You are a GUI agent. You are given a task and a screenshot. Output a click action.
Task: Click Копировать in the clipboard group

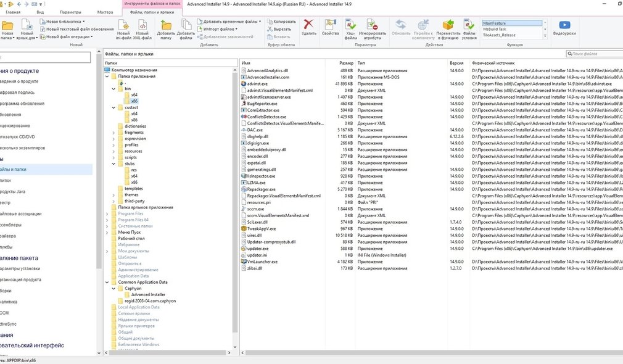(282, 22)
